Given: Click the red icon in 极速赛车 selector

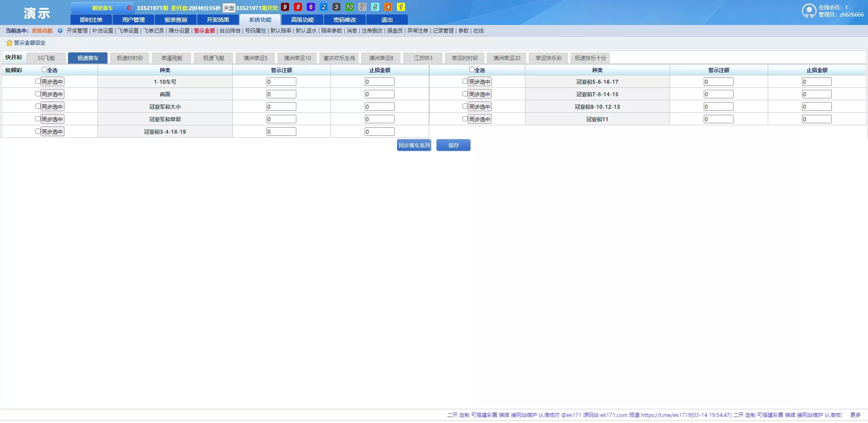Looking at the screenshot, I should [x=129, y=8].
